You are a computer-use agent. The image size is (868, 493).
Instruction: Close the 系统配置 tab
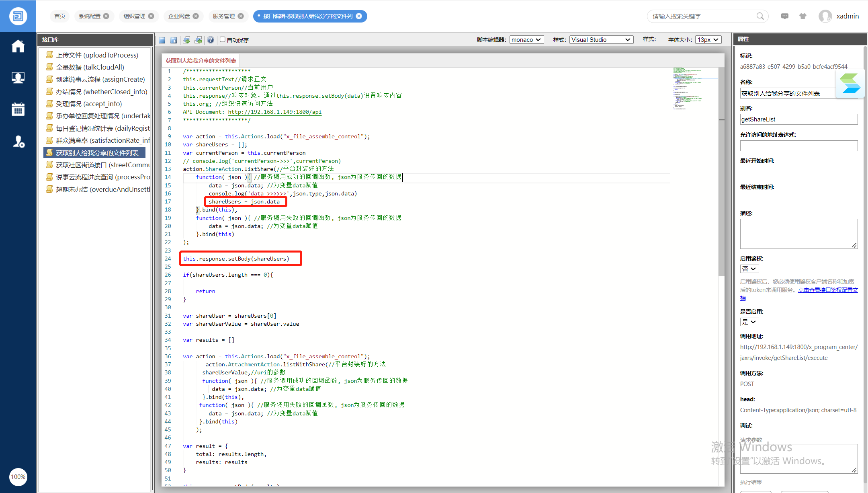click(x=106, y=16)
